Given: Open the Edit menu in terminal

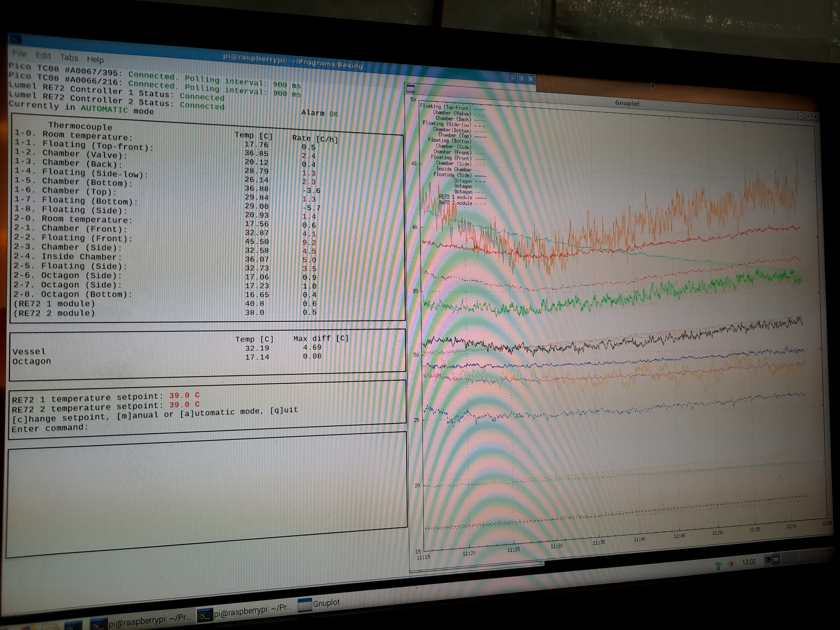Looking at the screenshot, I should point(43,55).
